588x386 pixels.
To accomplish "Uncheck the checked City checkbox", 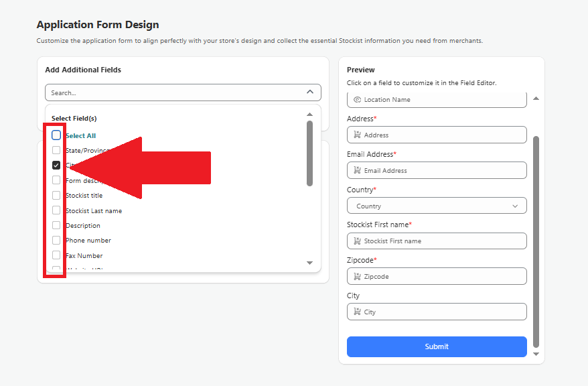I will (56, 165).
